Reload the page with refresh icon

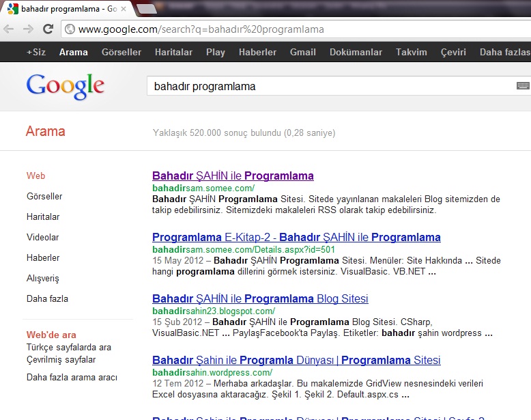48,29
